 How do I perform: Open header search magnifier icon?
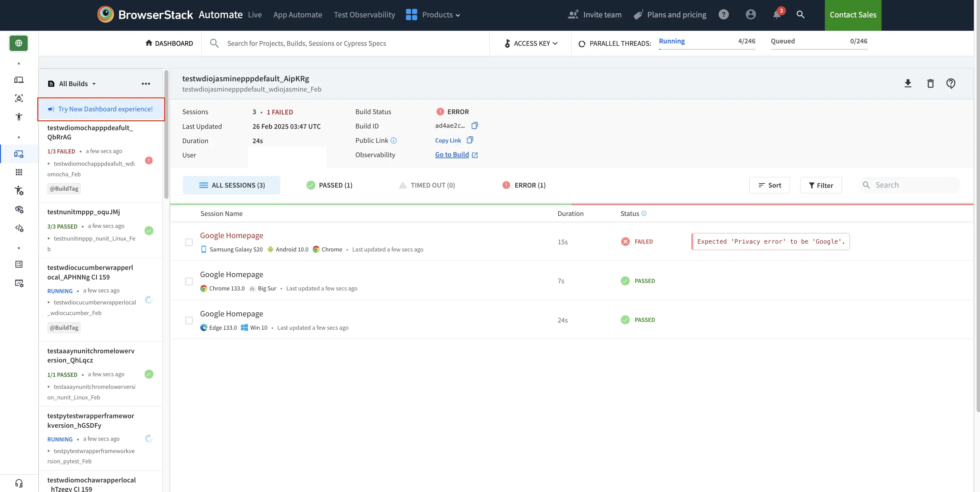click(800, 15)
